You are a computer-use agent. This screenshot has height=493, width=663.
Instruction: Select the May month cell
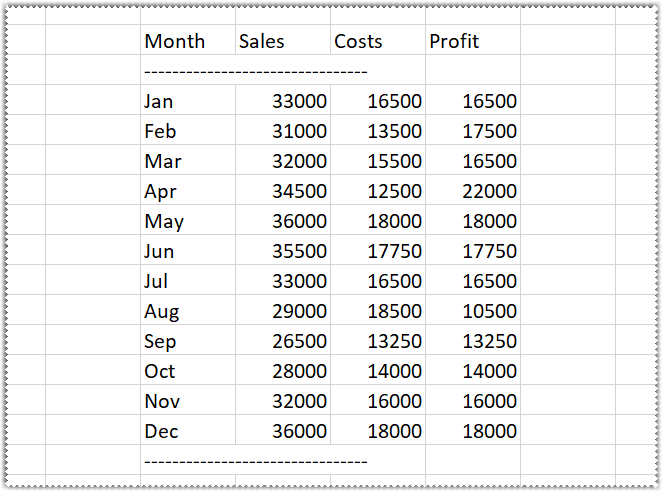[164, 221]
